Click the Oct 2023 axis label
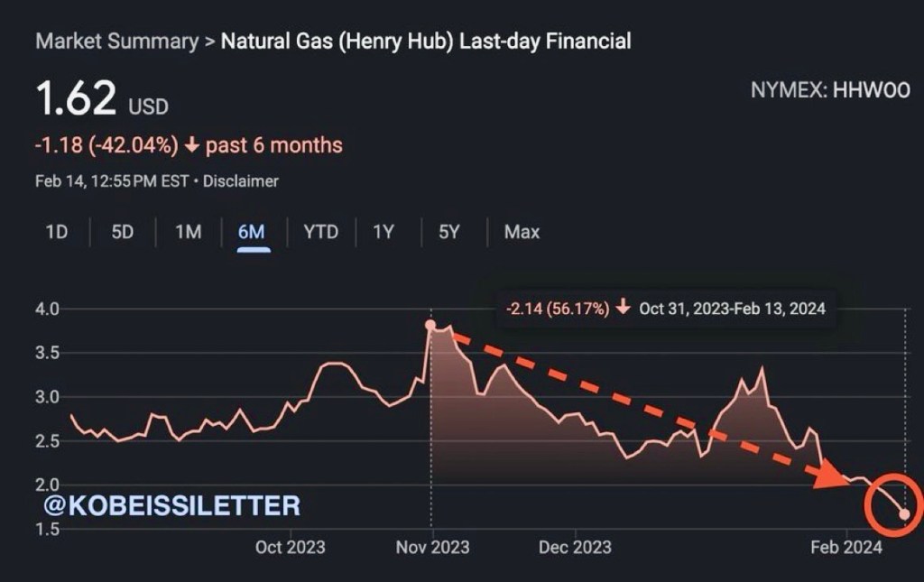The width and height of the screenshot is (924, 582). (290, 547)
